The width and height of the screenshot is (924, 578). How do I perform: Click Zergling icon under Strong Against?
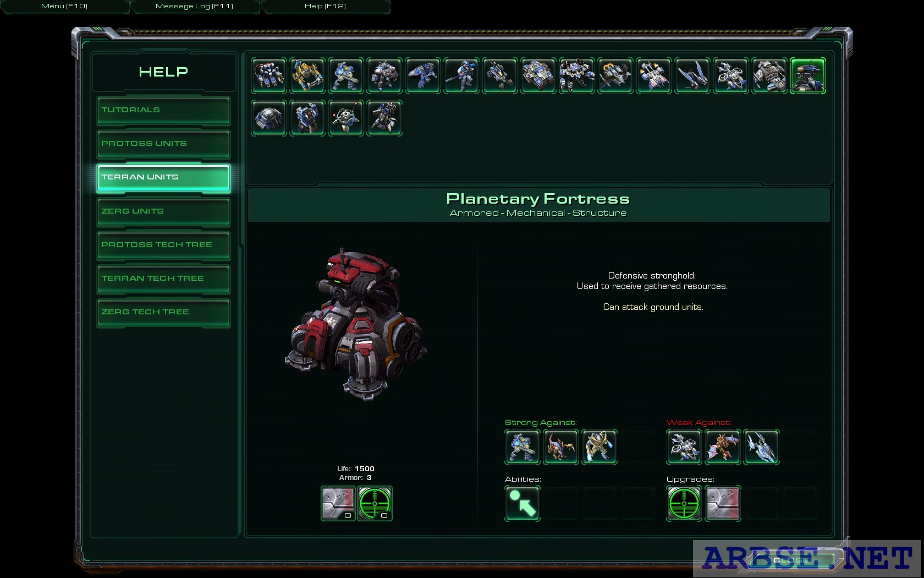tap(561, 447)
